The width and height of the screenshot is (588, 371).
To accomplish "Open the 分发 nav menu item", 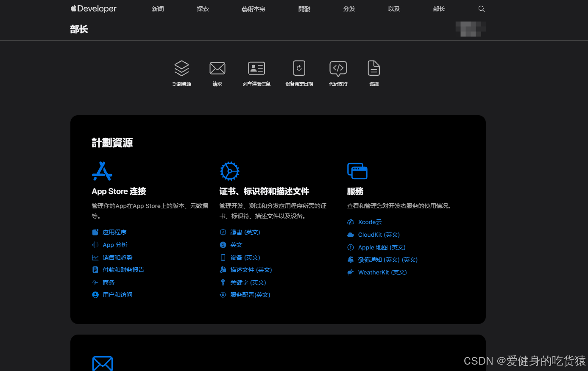I will coord(349,9).
